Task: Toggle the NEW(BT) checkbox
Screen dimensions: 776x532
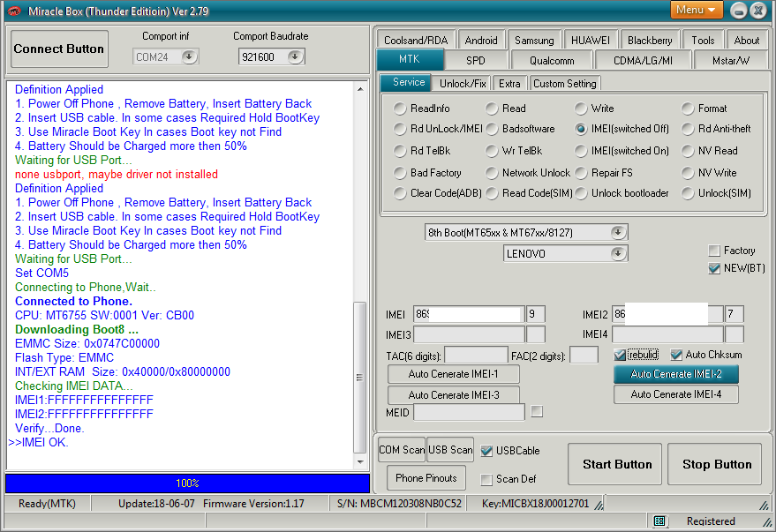Action: pos(714,268)
